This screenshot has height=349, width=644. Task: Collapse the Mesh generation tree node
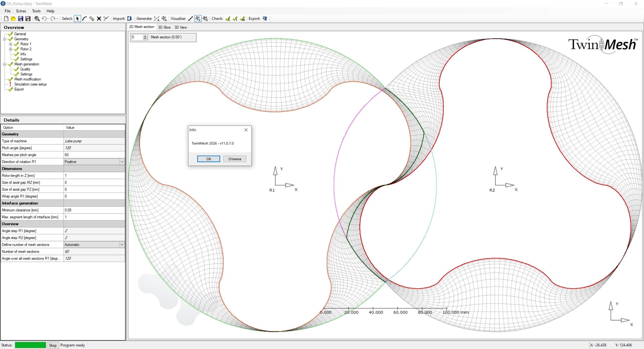tap(4, 64)
